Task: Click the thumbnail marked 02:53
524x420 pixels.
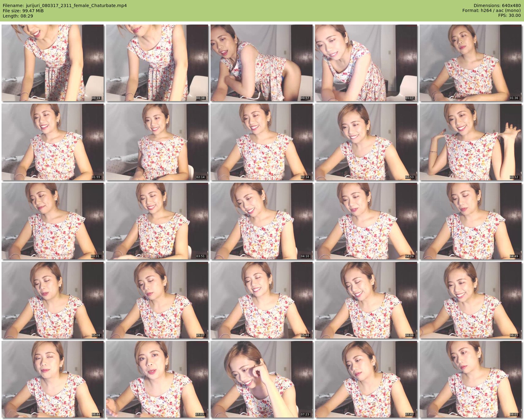Action: click(x=366, y=142)
